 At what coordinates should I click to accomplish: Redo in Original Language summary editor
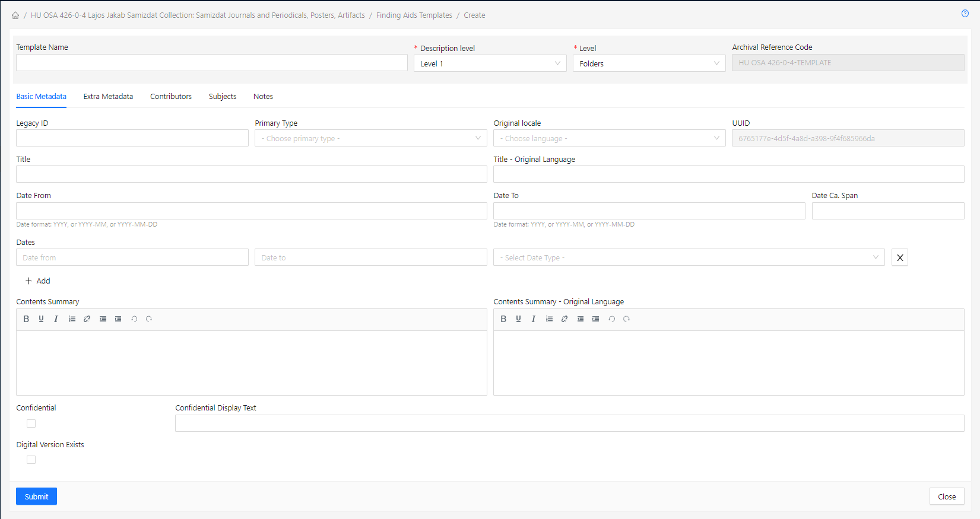coord(626,319)
